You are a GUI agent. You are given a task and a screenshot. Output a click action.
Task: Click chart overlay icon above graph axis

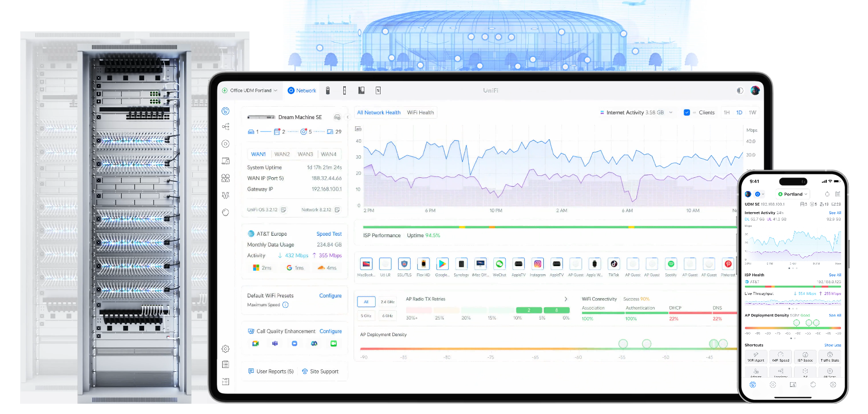(x=358, y=129)
